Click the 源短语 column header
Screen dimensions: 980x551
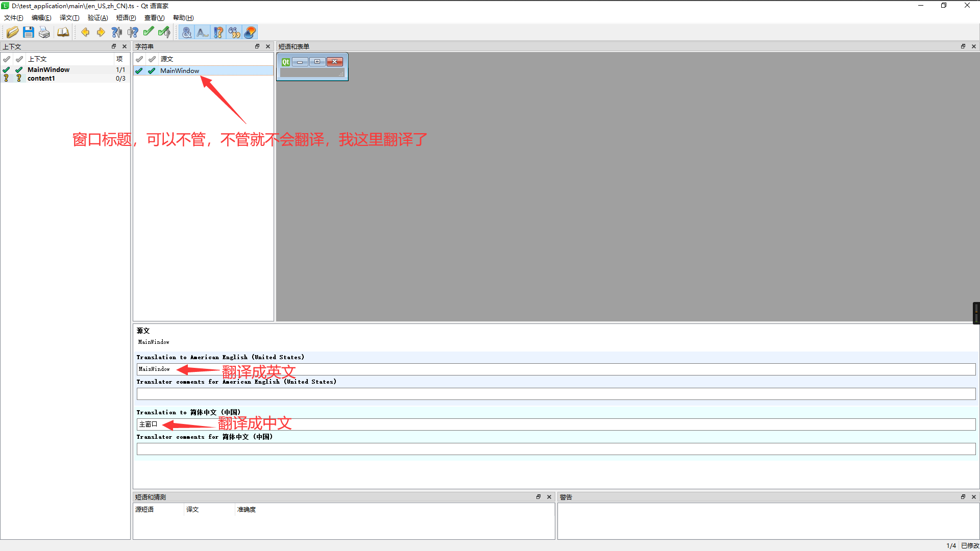pyautogui.click(x=144, y=510)
